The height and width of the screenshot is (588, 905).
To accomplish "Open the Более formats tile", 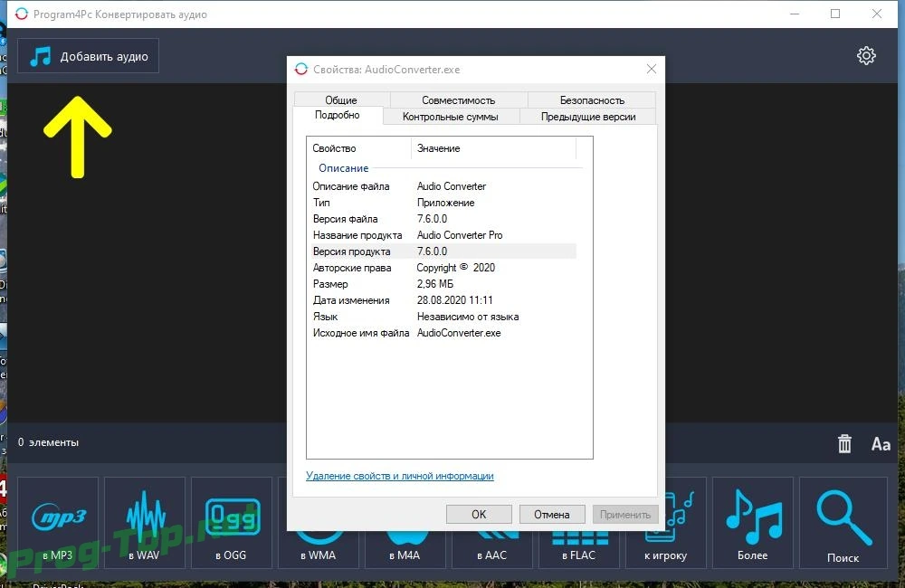I will click(x=753, y=523).
